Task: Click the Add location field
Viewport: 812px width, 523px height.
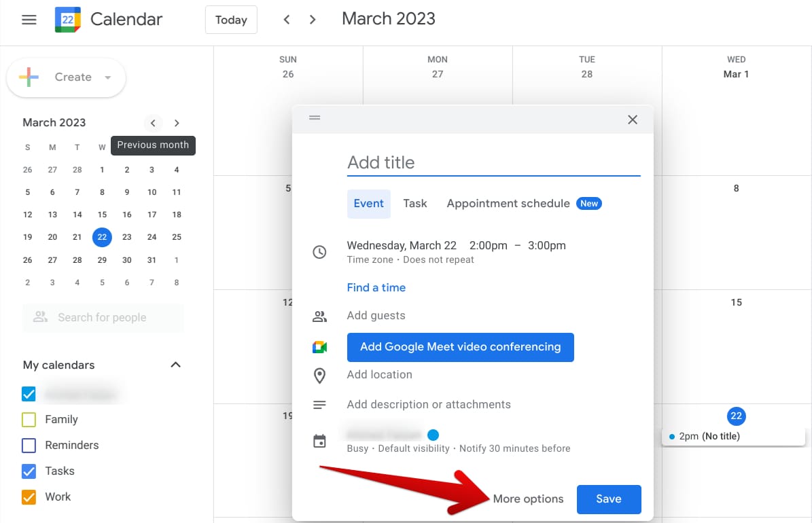Action: click(380, 375)
